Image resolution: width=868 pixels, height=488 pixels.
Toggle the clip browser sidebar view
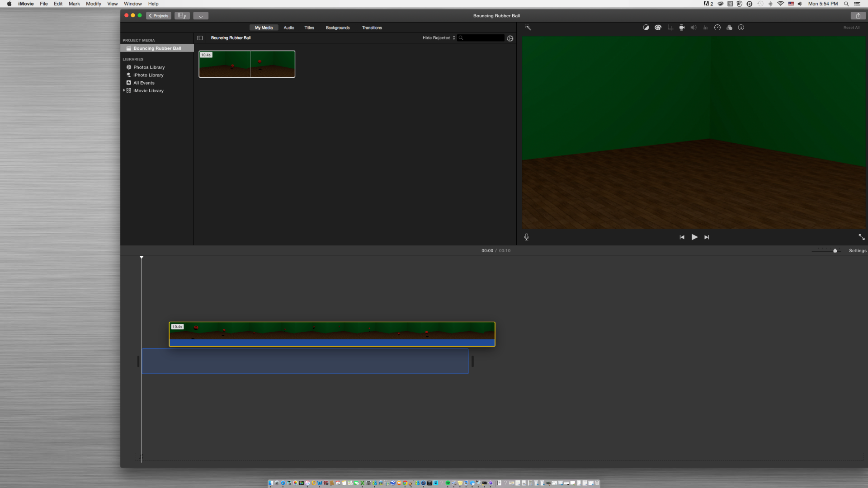[x=199, y=38]
